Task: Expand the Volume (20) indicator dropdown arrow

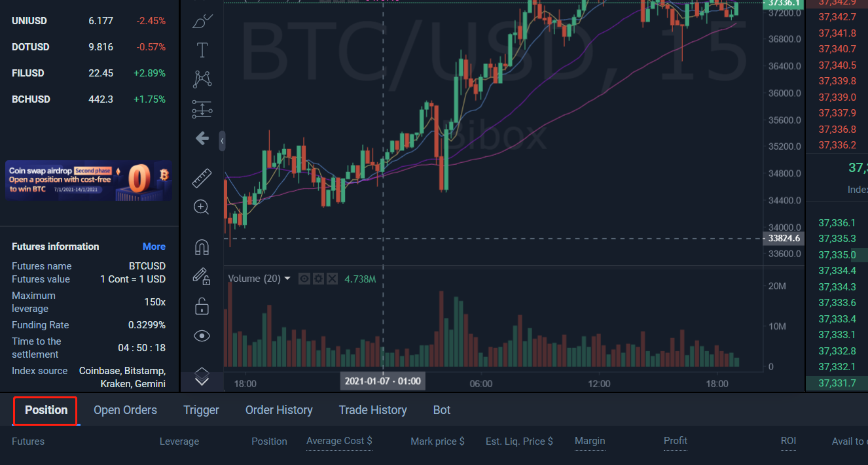Action: point(287,279)
